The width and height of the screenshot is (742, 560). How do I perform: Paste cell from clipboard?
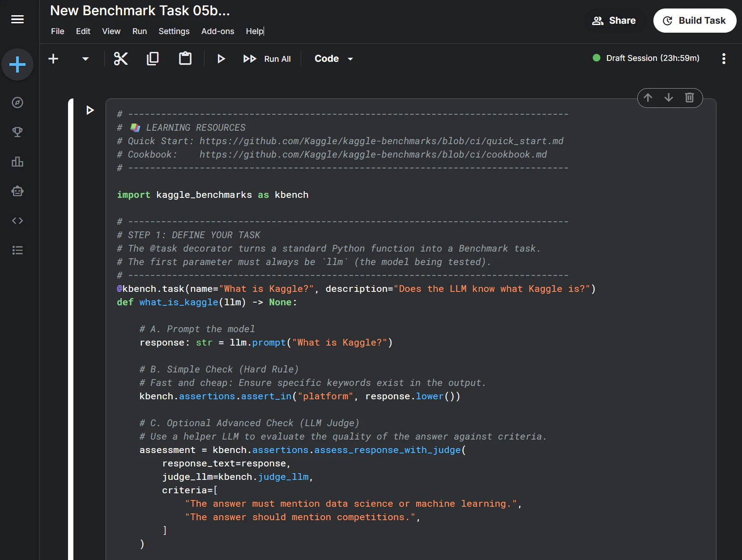coord(185,59)
